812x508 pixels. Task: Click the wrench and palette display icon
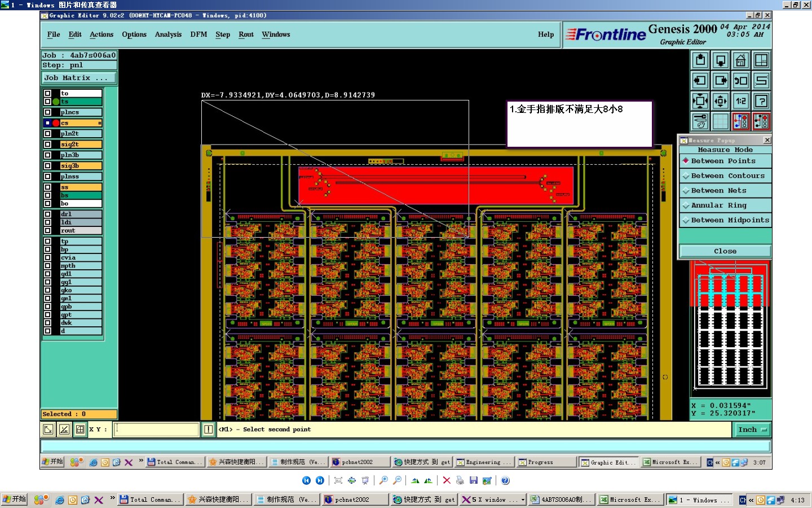point(700,121)
